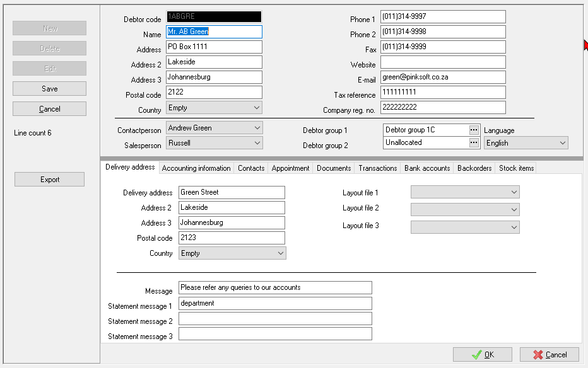
Task: Click the Company reg. no. field
Action: [443, 108]
